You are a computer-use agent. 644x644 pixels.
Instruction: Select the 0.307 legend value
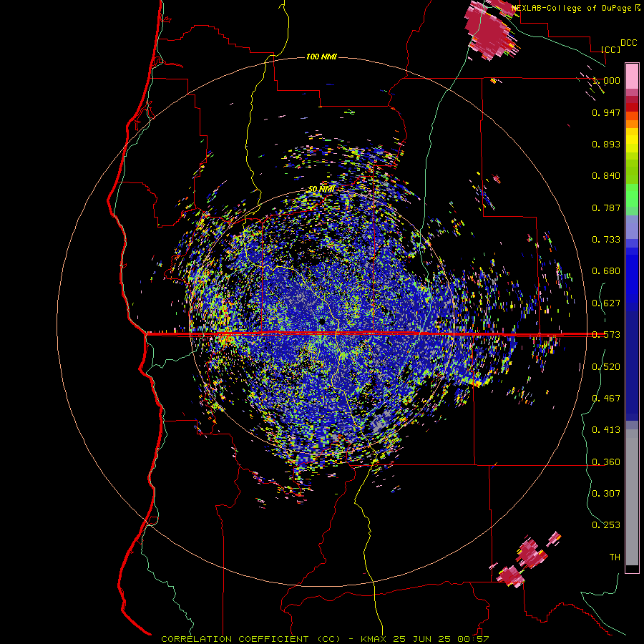pyautogui.click(x=606, y=494)
